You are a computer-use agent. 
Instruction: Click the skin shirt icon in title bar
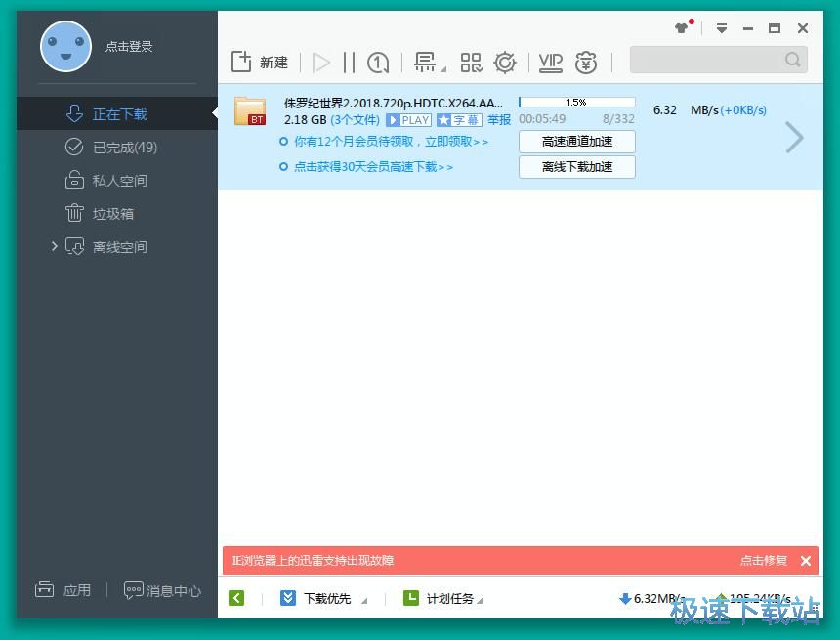pos(682,28)
